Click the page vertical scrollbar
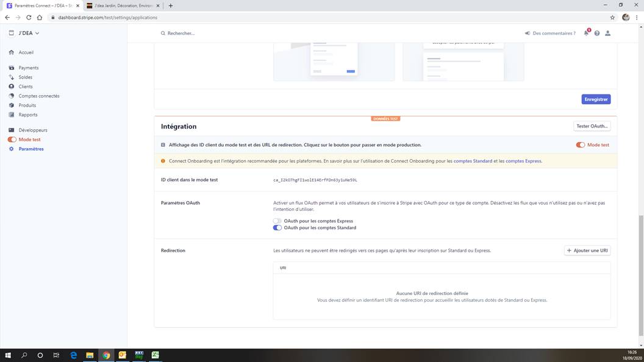Screen dimensions: 644x362 coord(641,275)
